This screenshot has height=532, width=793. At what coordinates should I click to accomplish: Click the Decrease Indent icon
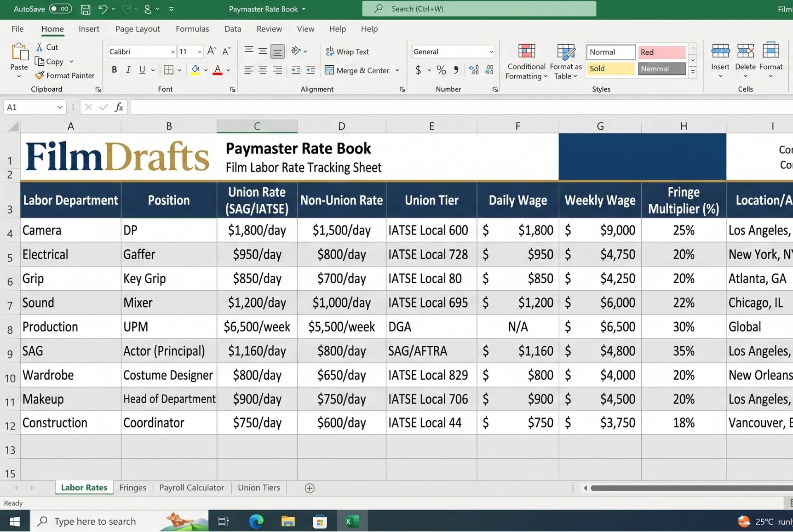[x=296, y=70]
